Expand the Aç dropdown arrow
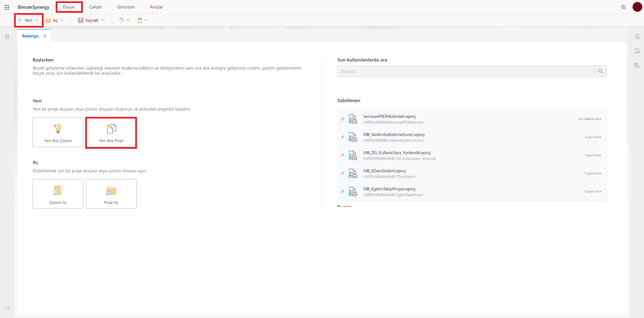This screenshot has height=318, width=644. click(62, 20)
